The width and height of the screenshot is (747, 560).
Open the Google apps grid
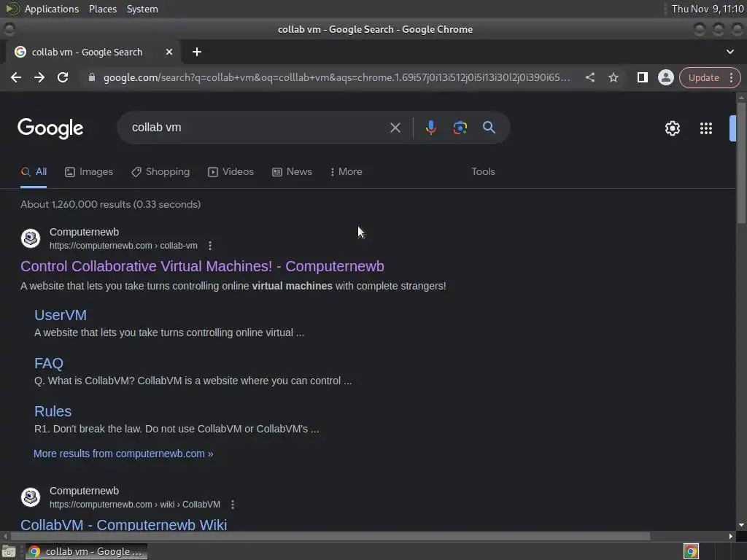tap(706, 128)
